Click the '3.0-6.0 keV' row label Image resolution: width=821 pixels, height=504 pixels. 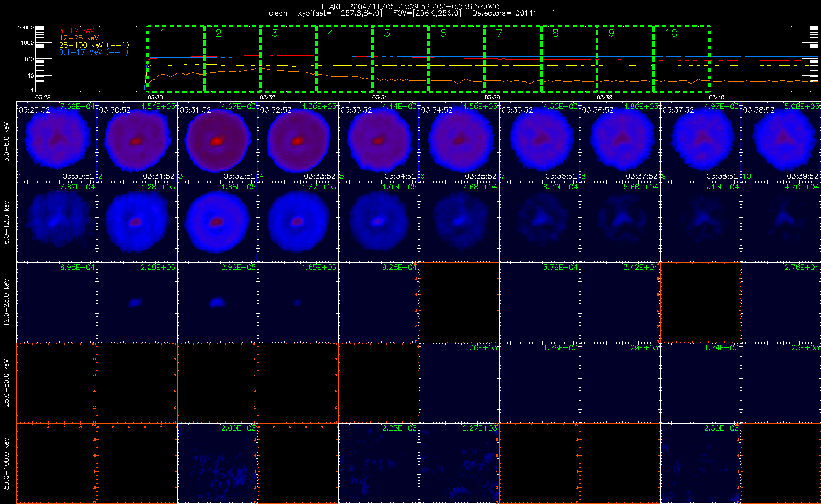pyautogui.click(x=7, y=142)
